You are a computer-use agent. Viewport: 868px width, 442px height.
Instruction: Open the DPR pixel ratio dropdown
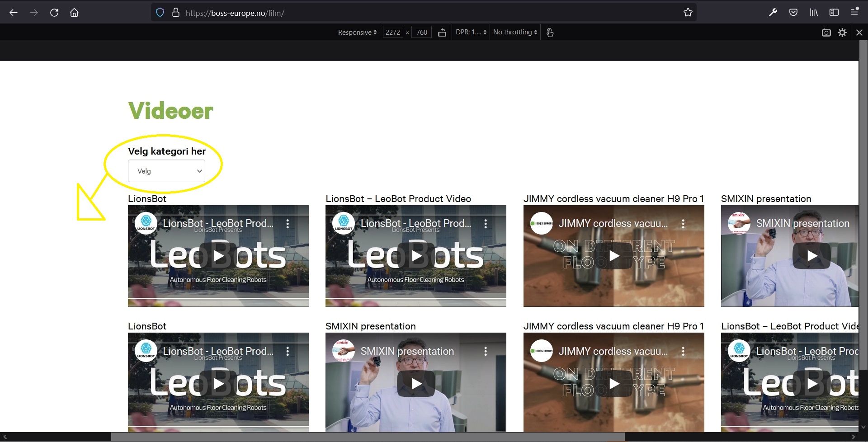coord(471,33)
